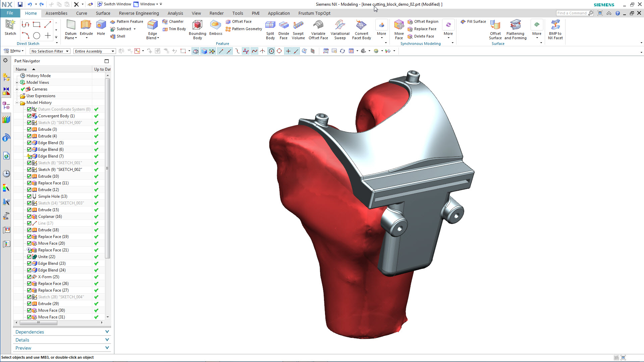
Task: Click the Fill Surface button
Action: [x=473, y=21]
